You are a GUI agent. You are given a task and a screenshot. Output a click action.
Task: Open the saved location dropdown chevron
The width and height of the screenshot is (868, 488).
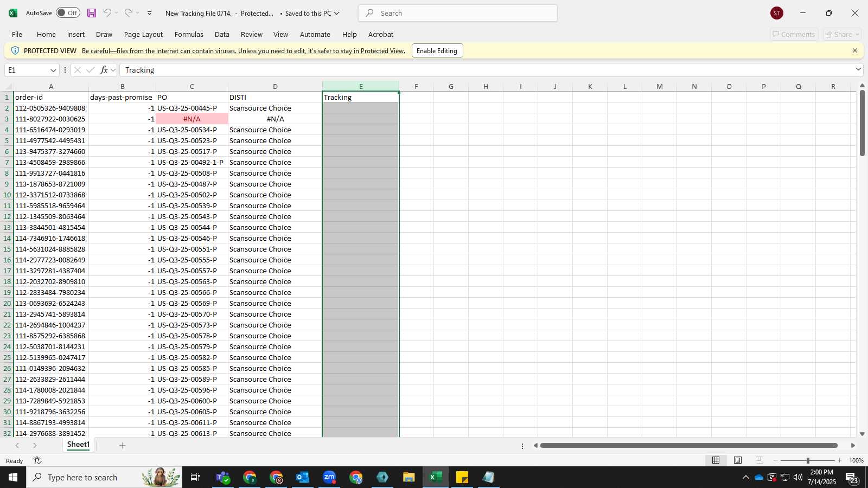336,13
